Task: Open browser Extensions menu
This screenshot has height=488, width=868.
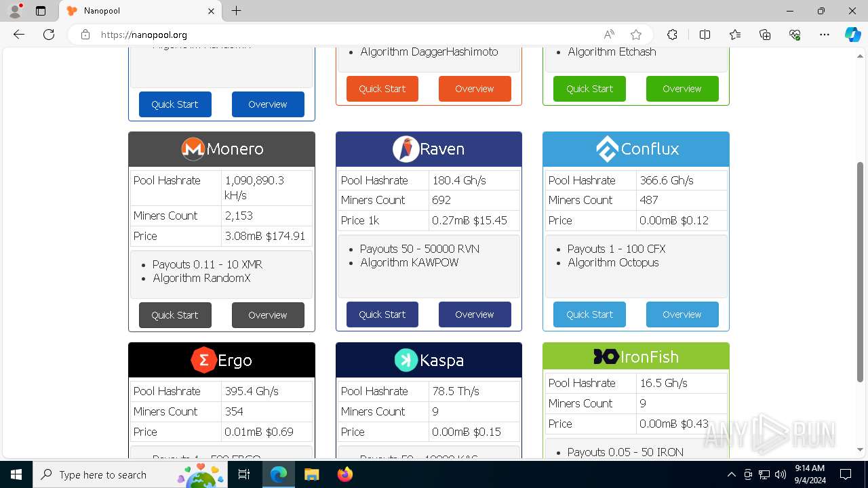Action: (672, 35)
